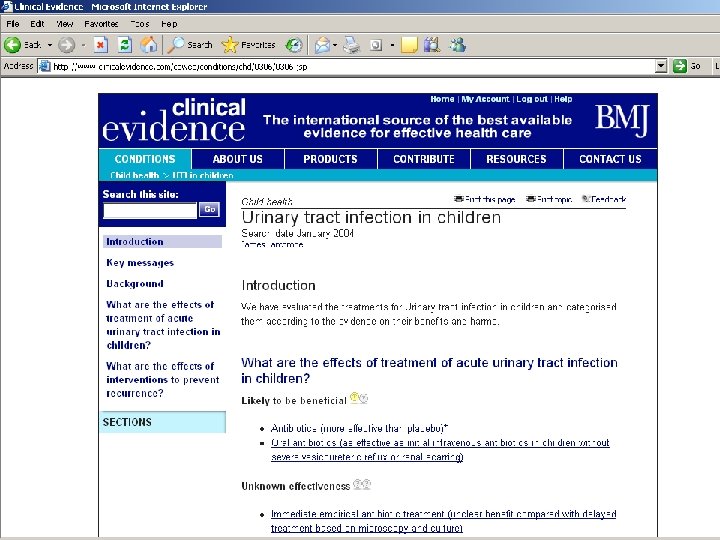Viewport: 720px width, 540px height.
Task: Click the History toolbar icon
Action: (294, 45)
